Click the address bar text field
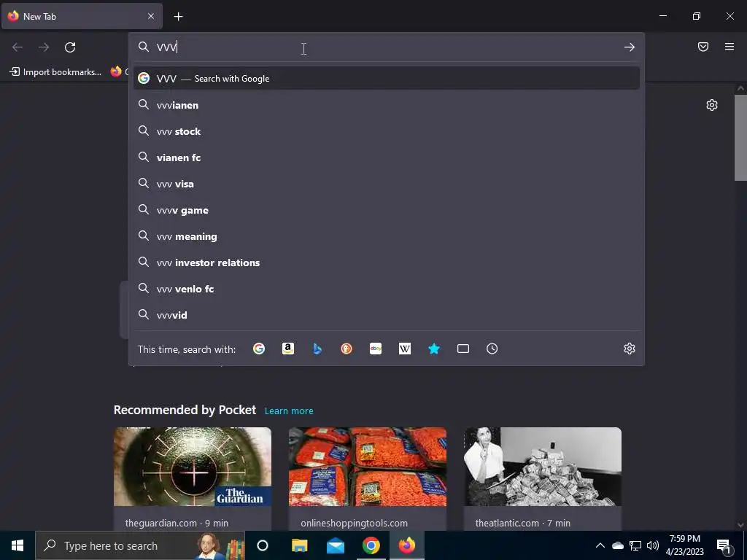 [386, 47]
